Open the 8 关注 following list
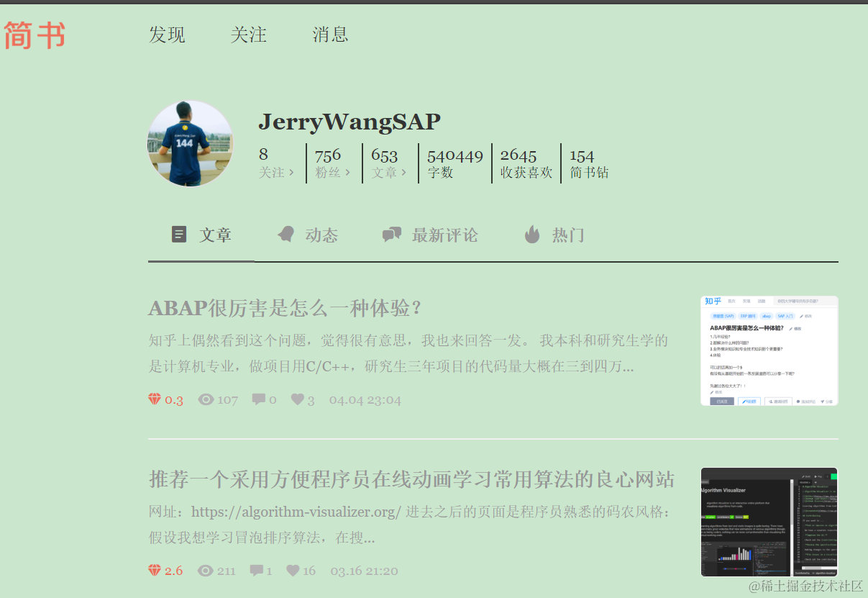Image resolution: width=868 pixels, height=598 pixels. coord(276,163)
